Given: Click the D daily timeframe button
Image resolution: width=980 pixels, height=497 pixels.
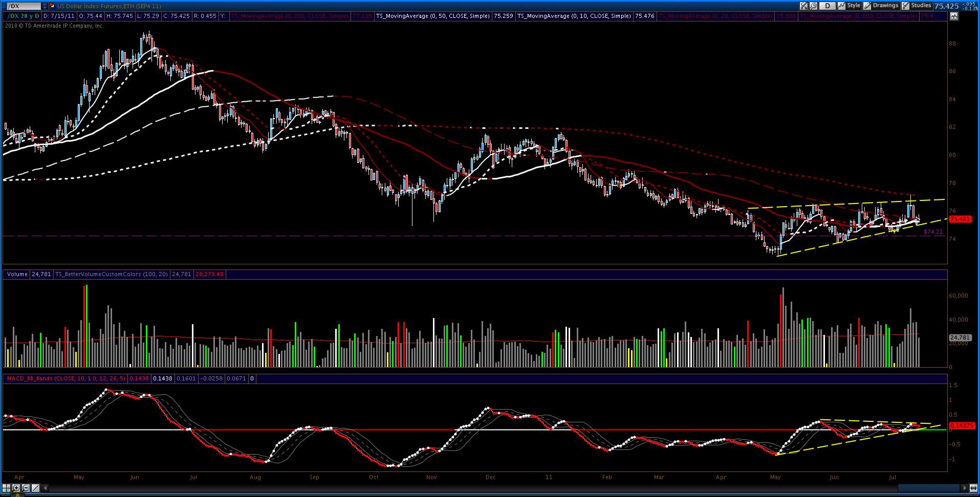Looking at the screenshot, I should pos(827,6).
